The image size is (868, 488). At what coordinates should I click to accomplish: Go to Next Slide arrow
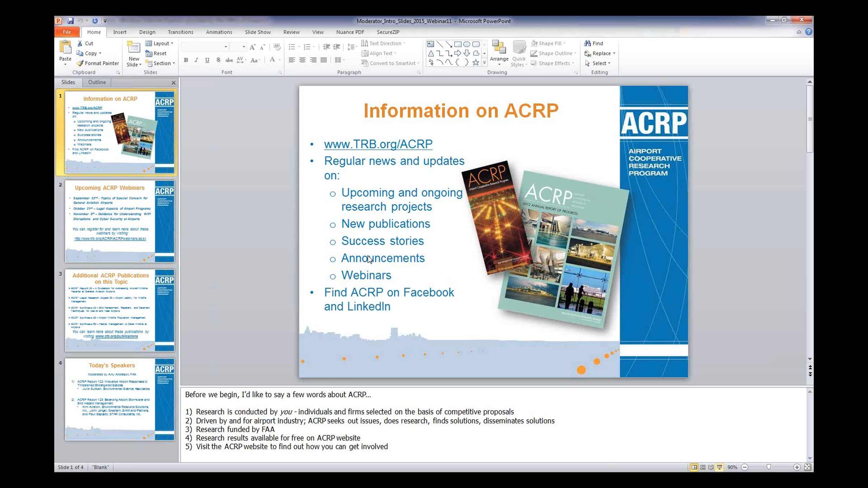(810, 374)
